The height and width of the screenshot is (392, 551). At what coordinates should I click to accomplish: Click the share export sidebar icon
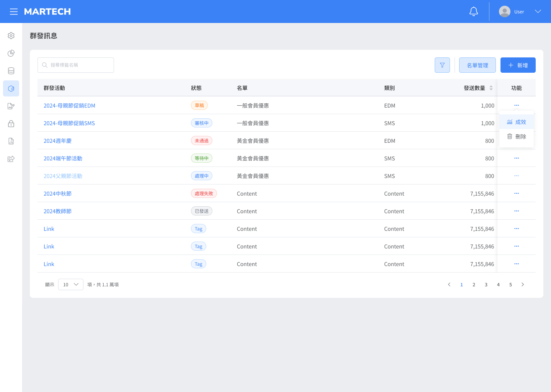11,159
